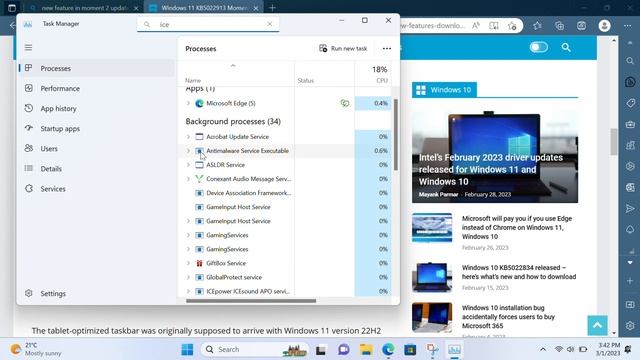Sort processes by the Name column
This screenshot has height=360, width=640.
coord(193,80)
